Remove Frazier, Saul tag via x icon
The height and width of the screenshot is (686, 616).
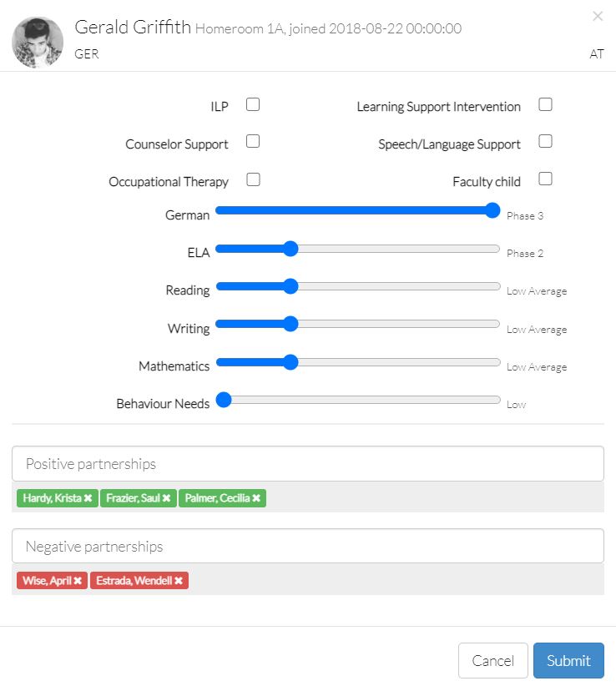[x=167, y=498]
